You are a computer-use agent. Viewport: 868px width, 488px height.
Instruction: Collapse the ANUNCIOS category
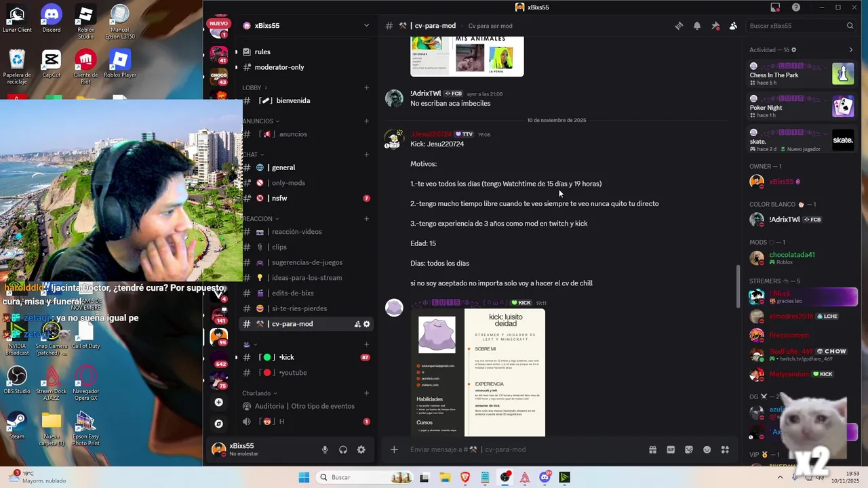click(x=261, y=121)
